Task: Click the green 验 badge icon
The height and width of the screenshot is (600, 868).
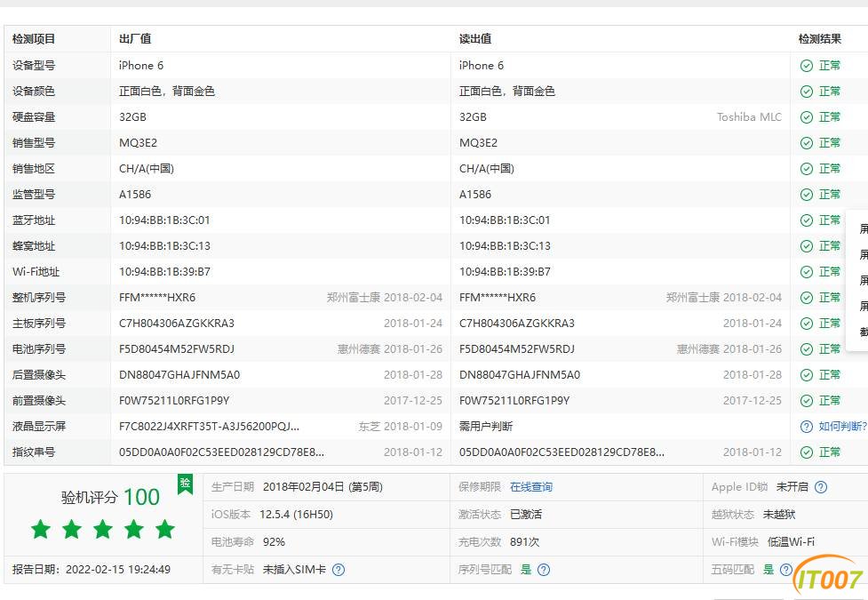Action: pyautogui.click(x=185, y=484)
